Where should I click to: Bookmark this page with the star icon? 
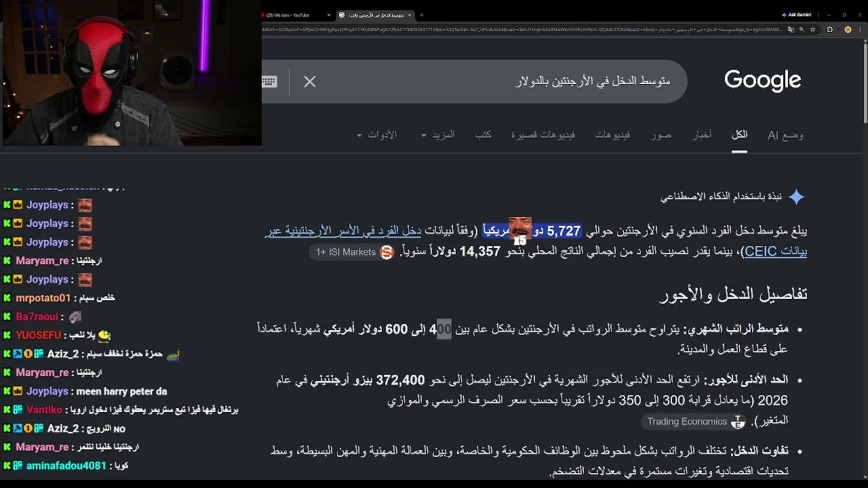[x=812, y=30]
